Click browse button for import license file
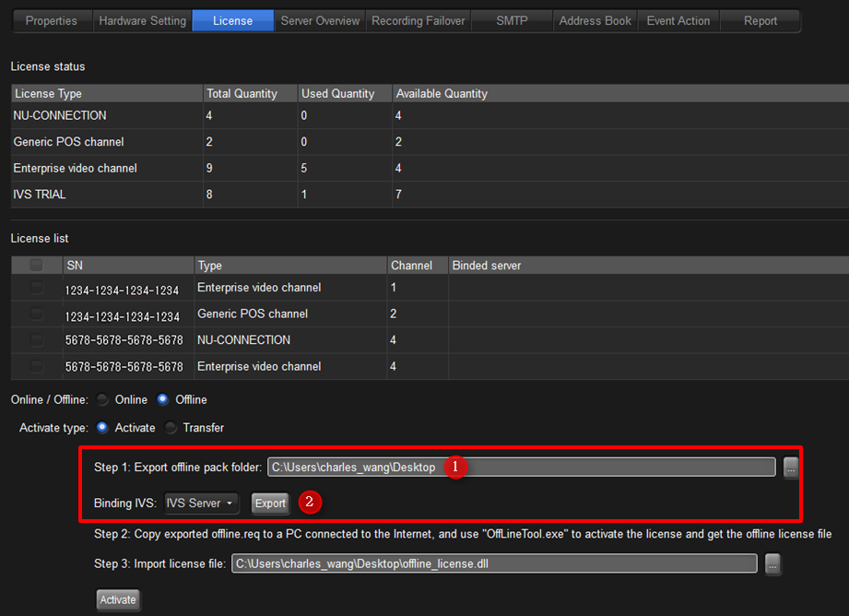Viewport: 849px width, 616px height. [x=772, y=564]
